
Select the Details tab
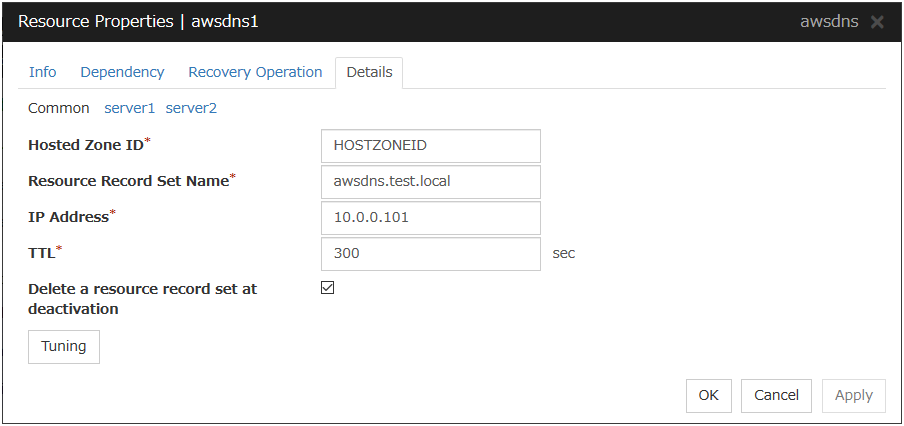click(x=369, y=72)
